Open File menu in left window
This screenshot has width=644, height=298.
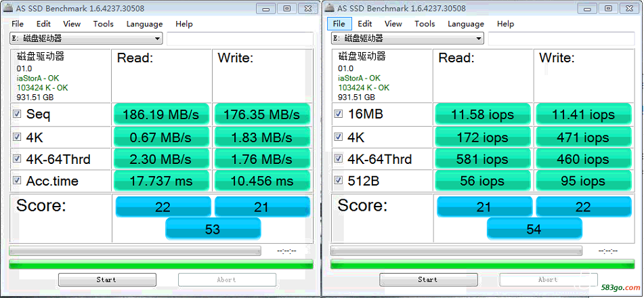click(18, 24)
